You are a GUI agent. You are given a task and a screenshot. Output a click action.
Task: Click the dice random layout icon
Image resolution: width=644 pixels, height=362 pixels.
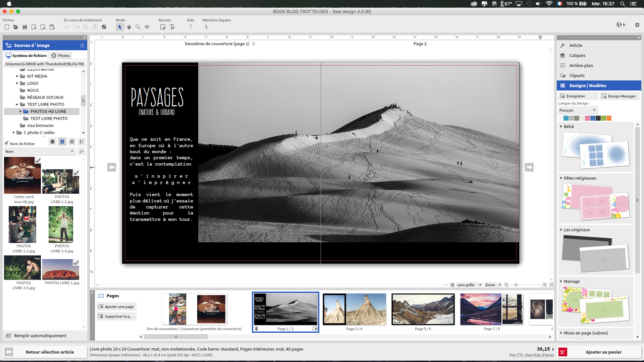[104, 27]
